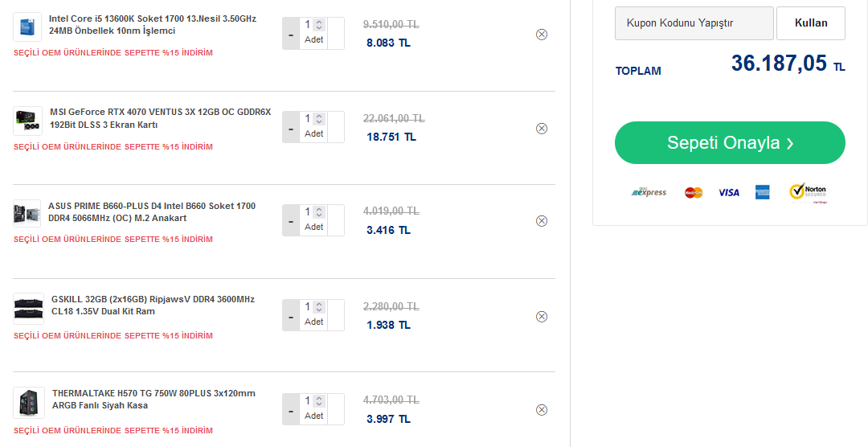
Task: Remove GSKILL 32GB RipjawsV RAM item
Action: [x=542, y=317]
